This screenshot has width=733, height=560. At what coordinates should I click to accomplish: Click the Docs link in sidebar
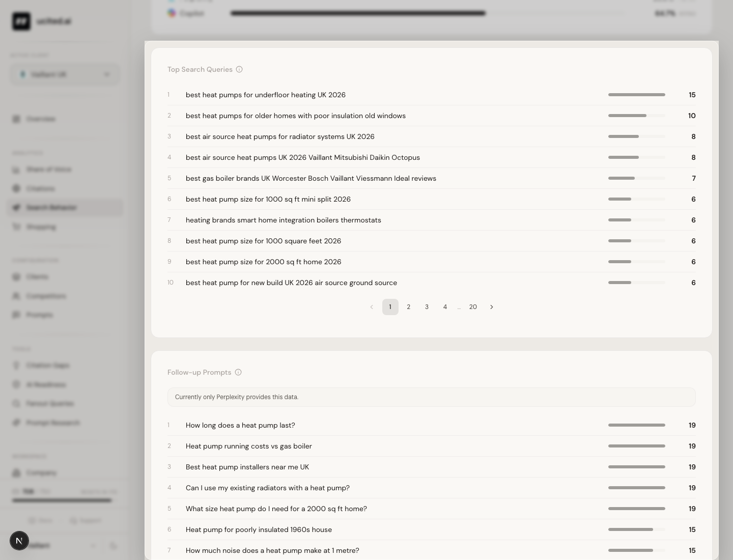click(x=41, y=520)
